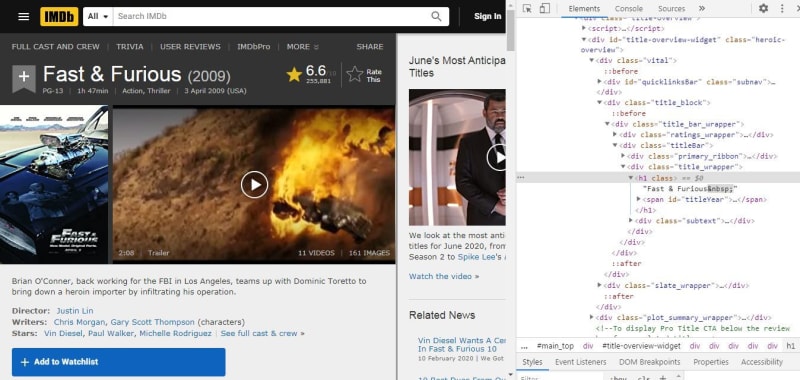
Task: Click the Action genre link
Action: 133,91
